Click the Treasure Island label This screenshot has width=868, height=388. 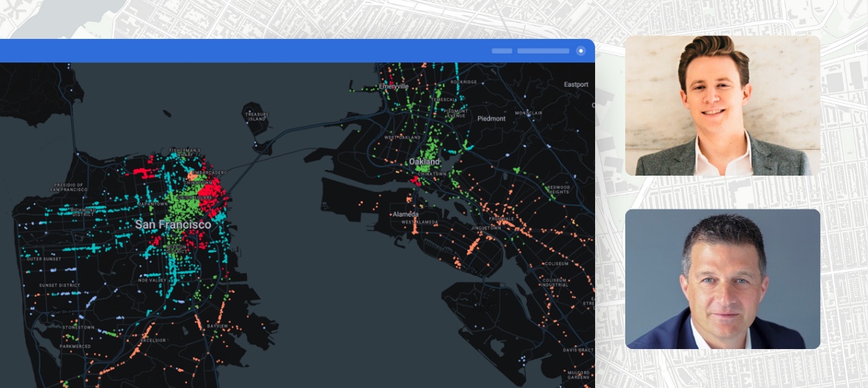tap(257, 117)
